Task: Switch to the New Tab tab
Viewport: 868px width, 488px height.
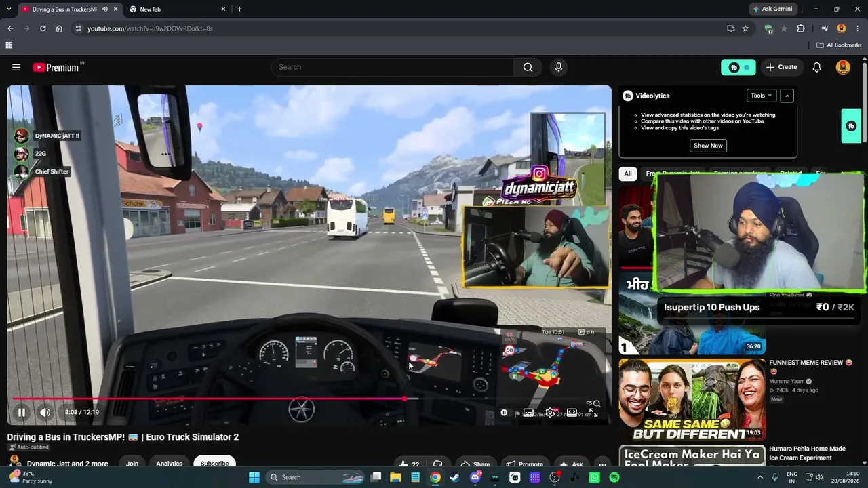Action: click(176, 9)
